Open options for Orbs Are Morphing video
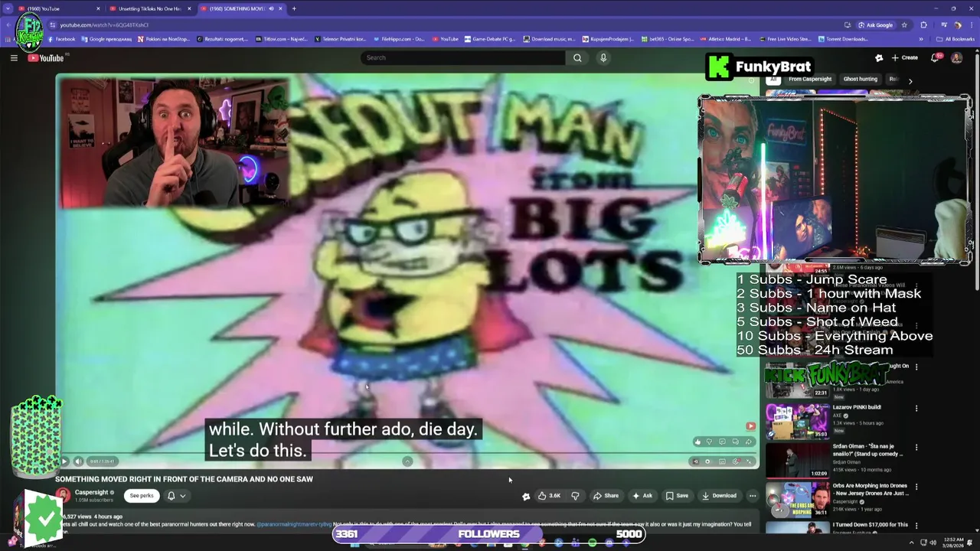The width and height of the screenshot is (980, 551). [916, 486]
